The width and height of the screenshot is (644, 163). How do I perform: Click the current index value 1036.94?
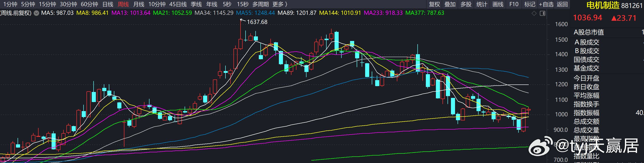point(587,18)
